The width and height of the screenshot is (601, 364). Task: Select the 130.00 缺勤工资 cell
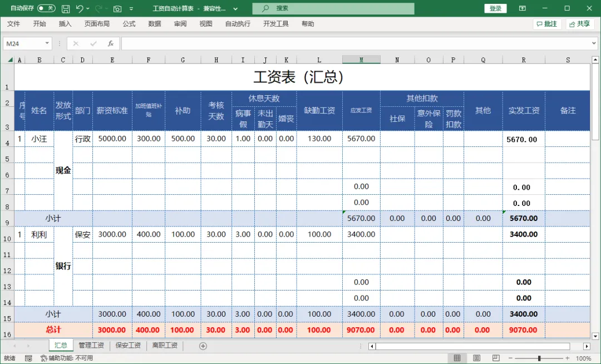[x=319, y=139]
